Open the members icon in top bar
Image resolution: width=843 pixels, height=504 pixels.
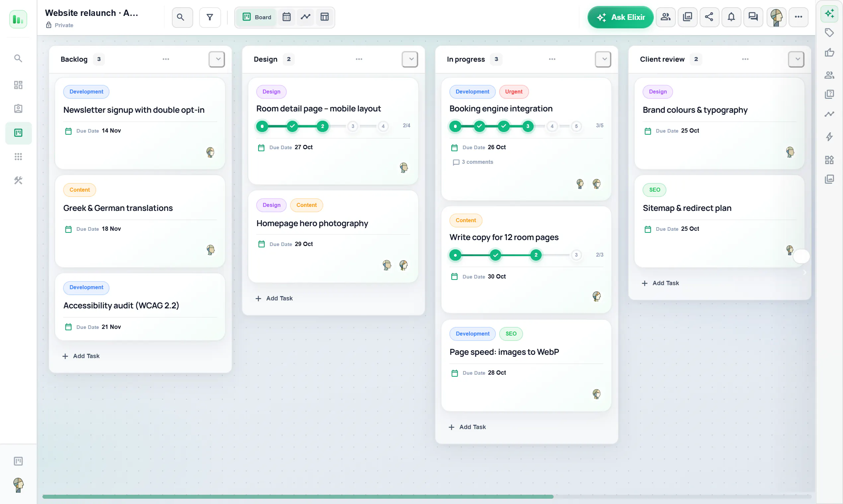coord(665,17)
